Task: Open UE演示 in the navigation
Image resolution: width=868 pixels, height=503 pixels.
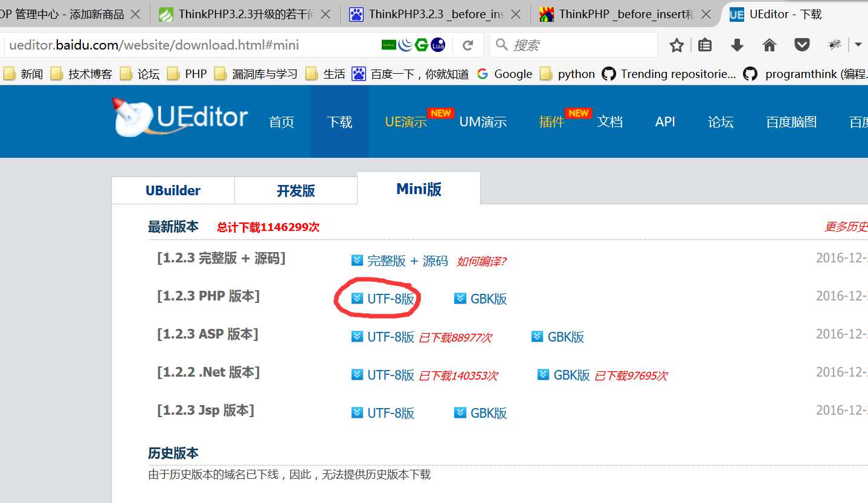Action: pyautogui.click(x=406, y=122)
